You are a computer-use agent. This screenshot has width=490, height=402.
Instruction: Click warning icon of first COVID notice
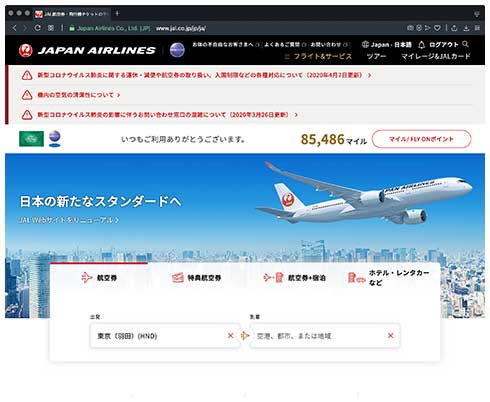pos(27,75)
